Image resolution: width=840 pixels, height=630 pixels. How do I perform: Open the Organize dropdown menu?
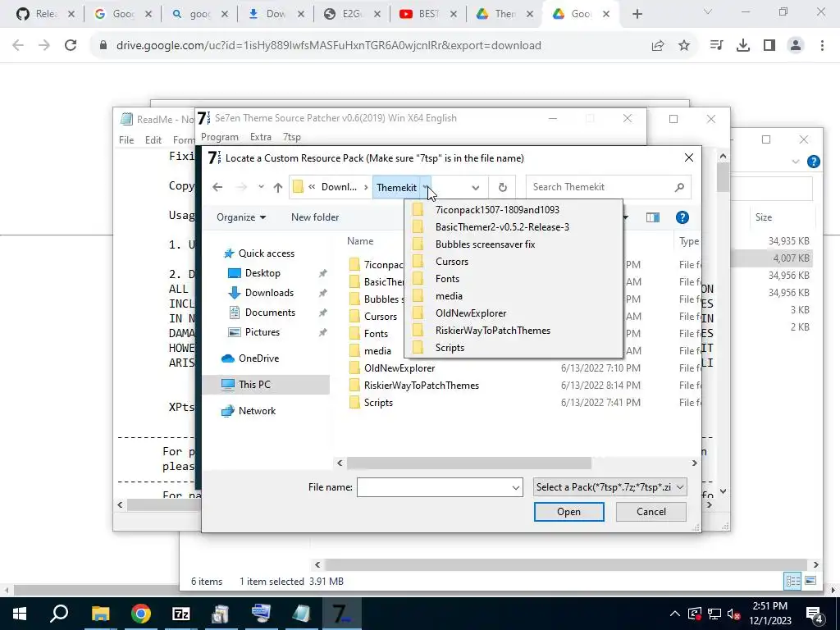[241, 217]
